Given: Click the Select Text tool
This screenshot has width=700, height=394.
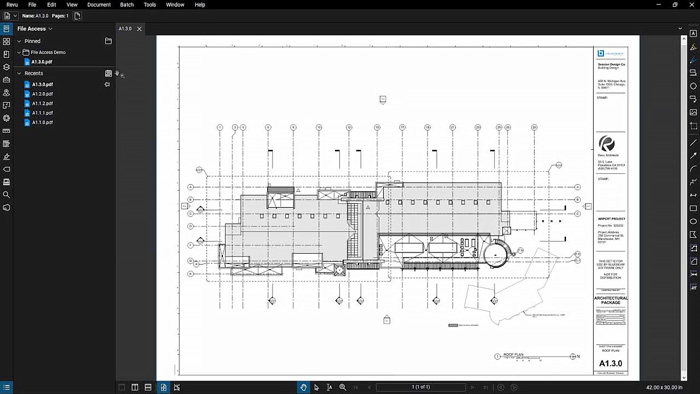Looking at the screenshot, I should [329, 387].
